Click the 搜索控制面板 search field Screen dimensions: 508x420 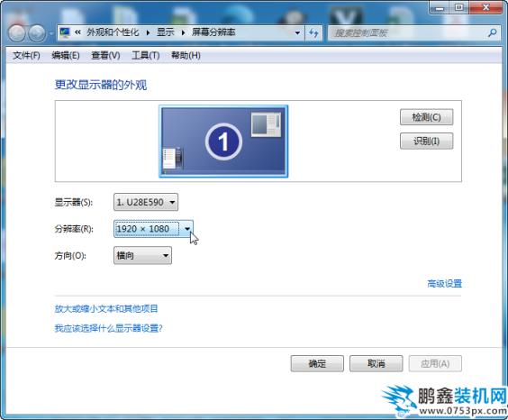pyautogui.click(x=407, y=33)
